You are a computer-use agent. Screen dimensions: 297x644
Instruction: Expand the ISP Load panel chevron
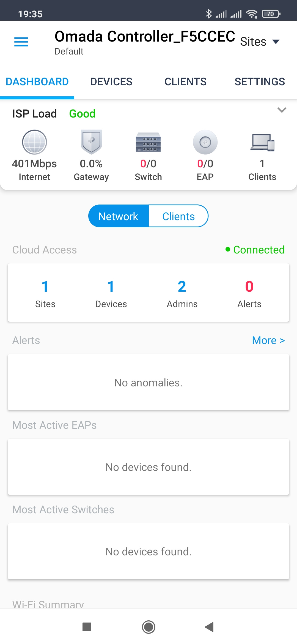pyautogui.click(x=282, y=110)
